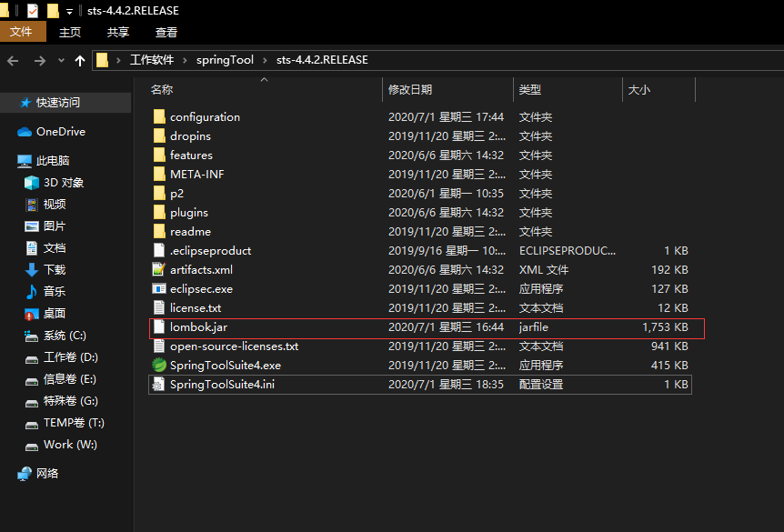The width and height of the screenshot is (784, 532).
Task: Expand chevron after springTool in address bar
Action: click(x=265, y=60)
